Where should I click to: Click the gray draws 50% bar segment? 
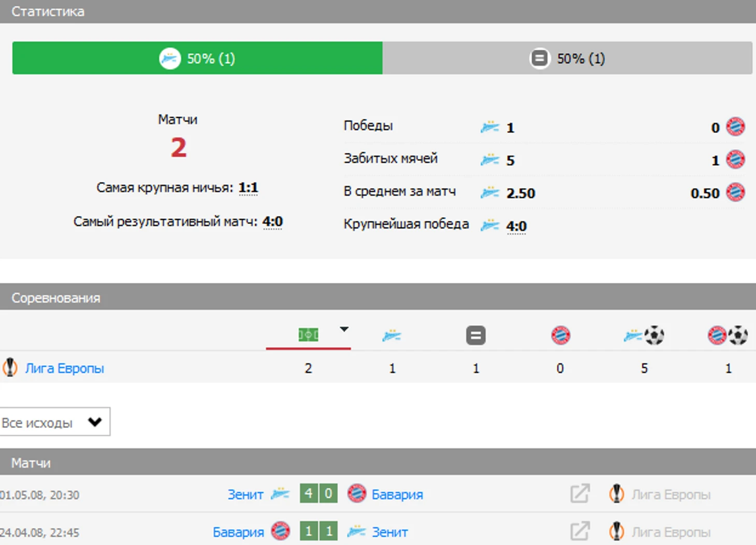point(568,58)
